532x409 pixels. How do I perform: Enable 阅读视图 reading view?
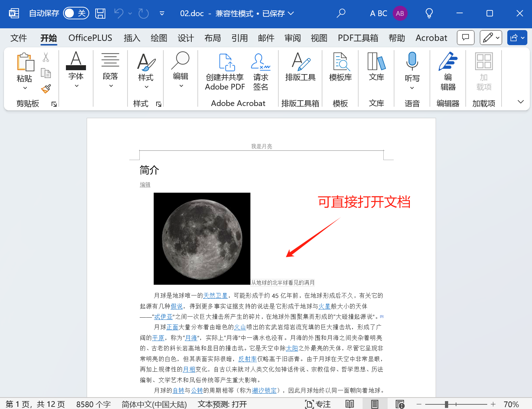coord(349,404)
